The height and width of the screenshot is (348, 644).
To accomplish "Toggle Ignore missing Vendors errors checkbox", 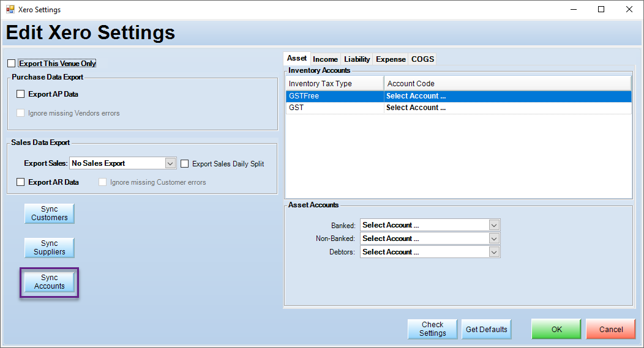I will (21, 113).
